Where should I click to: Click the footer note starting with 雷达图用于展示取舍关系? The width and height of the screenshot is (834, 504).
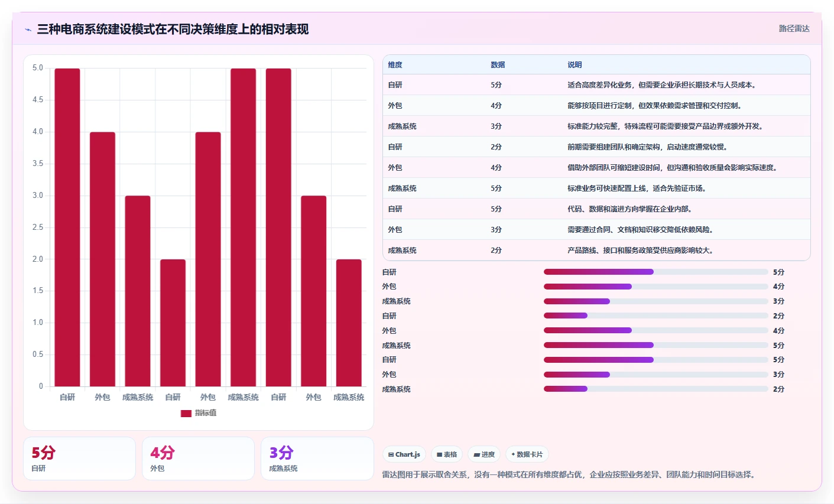[569, 474]
